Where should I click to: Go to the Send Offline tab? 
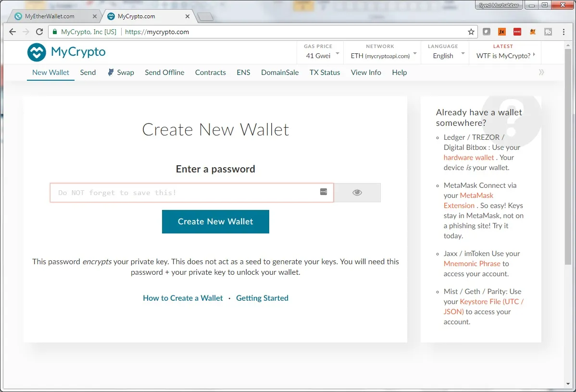pyautogui.click(x=164, y=73)
